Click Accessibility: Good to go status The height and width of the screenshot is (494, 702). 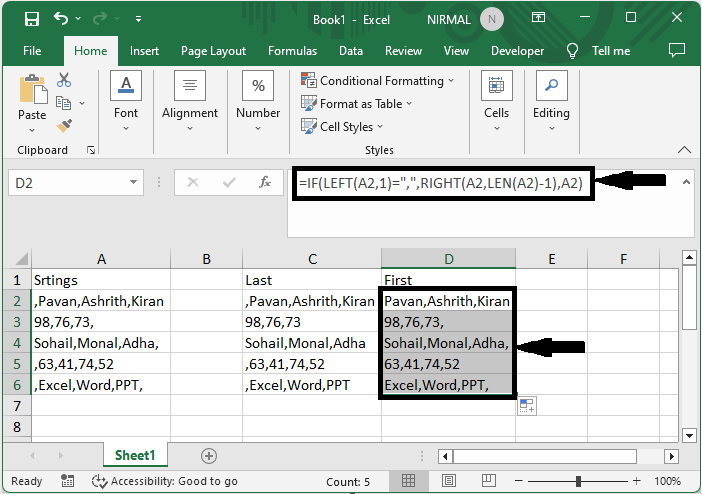(165, 481)
